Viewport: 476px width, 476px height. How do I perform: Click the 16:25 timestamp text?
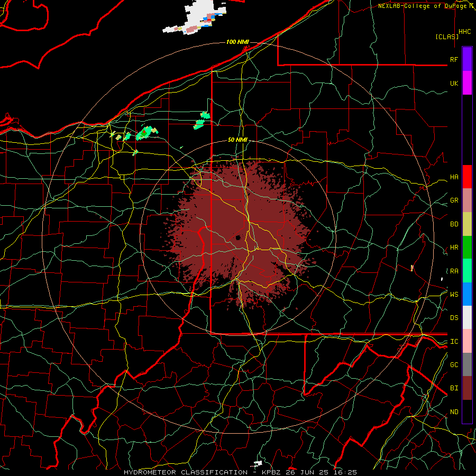click(345, 472)
